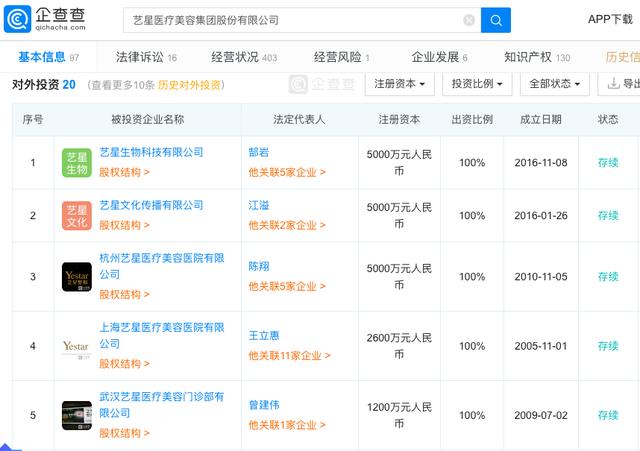The width and height of the screenshot is (640, 451).
Task: Open legal representative 王立惠
Action: 264,336
